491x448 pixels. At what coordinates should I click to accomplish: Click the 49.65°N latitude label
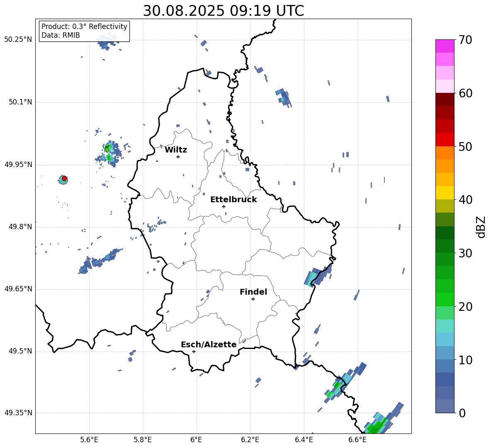[18, 289]
